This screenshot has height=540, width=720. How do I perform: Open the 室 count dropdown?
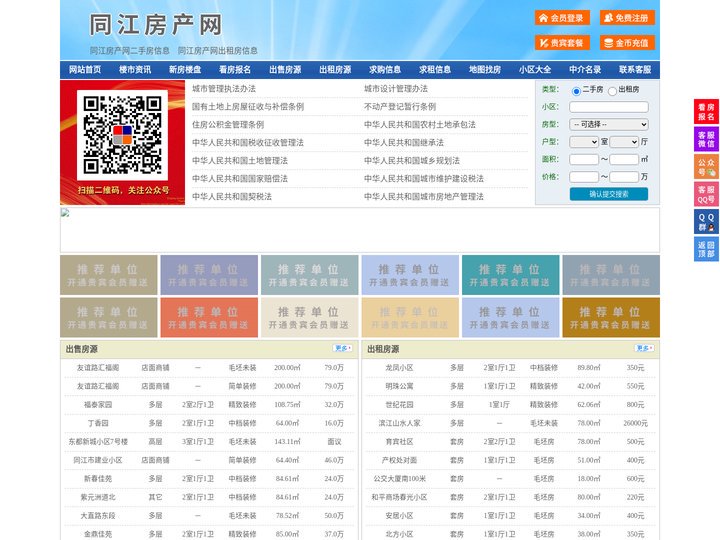[584, 142]
